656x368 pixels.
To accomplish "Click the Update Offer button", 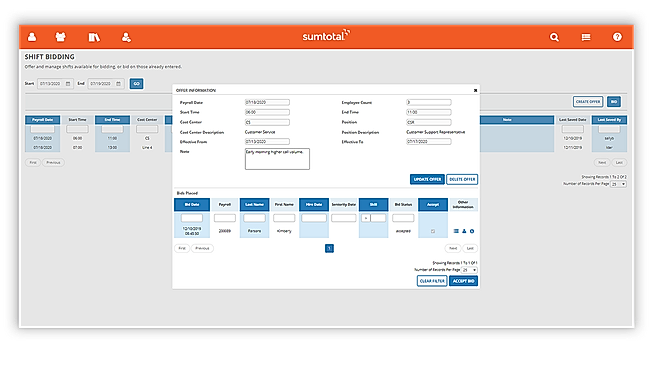I will coord(427,179).
